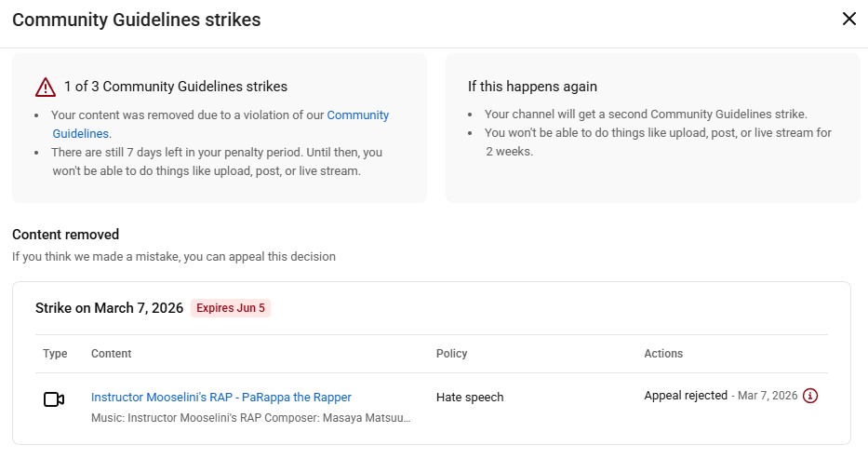
Task: Click the Type column header
Action: click(x=56, y=354)
